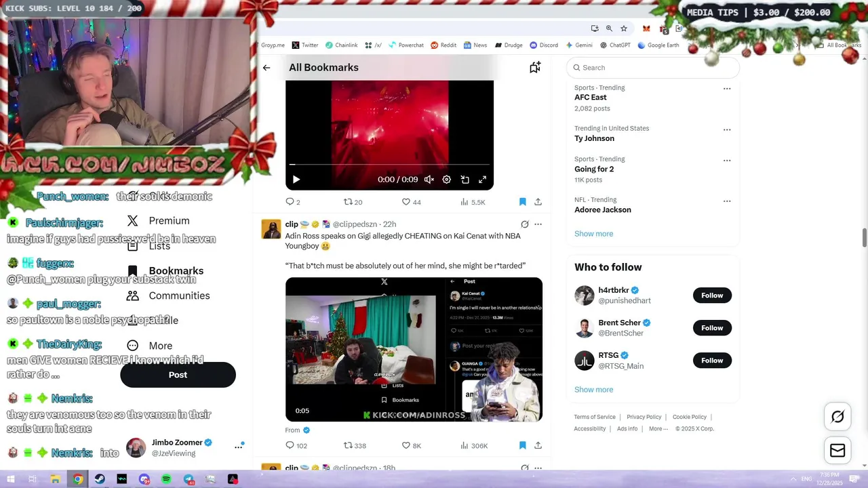Click the X search field

(x=653, y=68)
